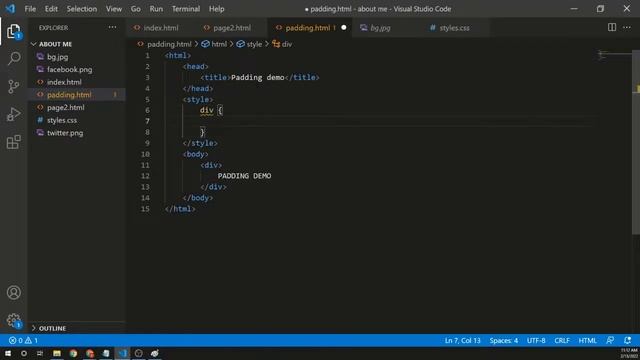This screenshot has height=360, width=640.
Task: Open the Extensions view icon
Action: [x=13, y=142]
